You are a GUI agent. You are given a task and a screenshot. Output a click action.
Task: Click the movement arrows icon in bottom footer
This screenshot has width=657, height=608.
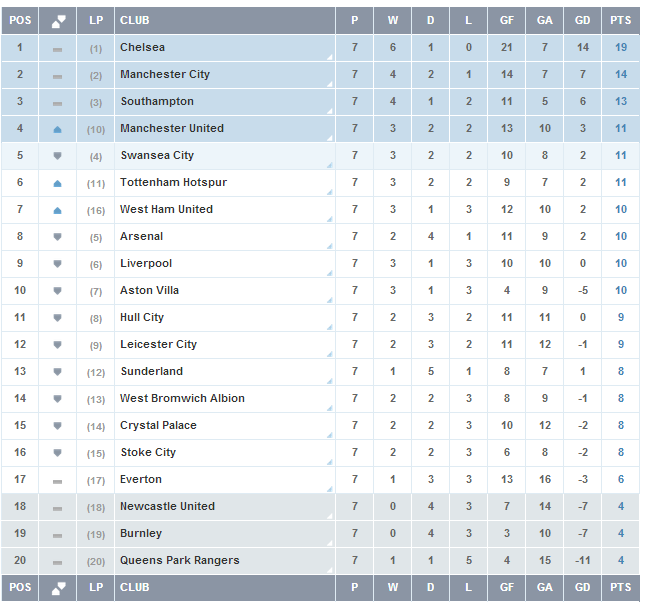58,587
